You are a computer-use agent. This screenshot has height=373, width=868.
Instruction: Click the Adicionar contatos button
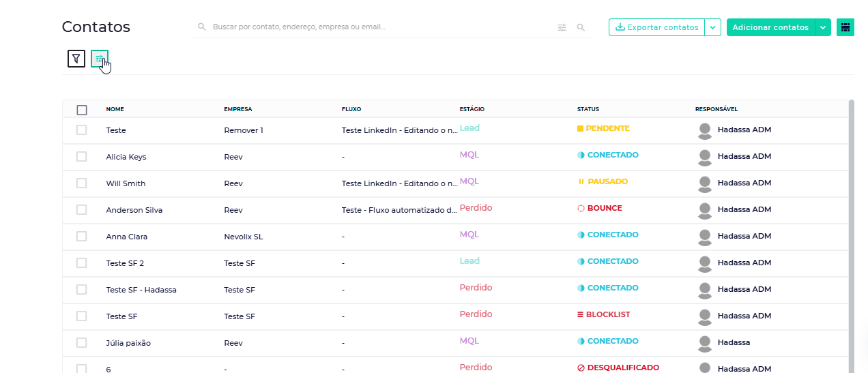[770, 27]
